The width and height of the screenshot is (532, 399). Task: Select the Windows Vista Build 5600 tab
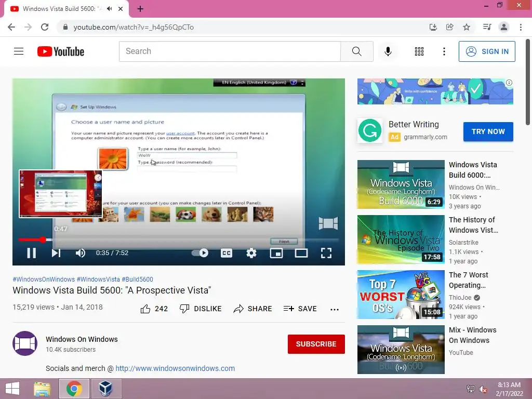[66, 9]
